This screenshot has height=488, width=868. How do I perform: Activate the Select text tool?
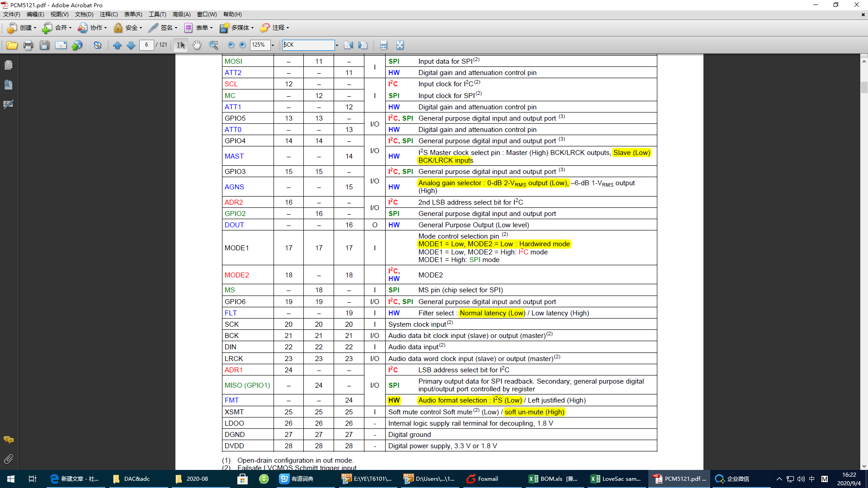pyautogui.click(x=180, y=45)
